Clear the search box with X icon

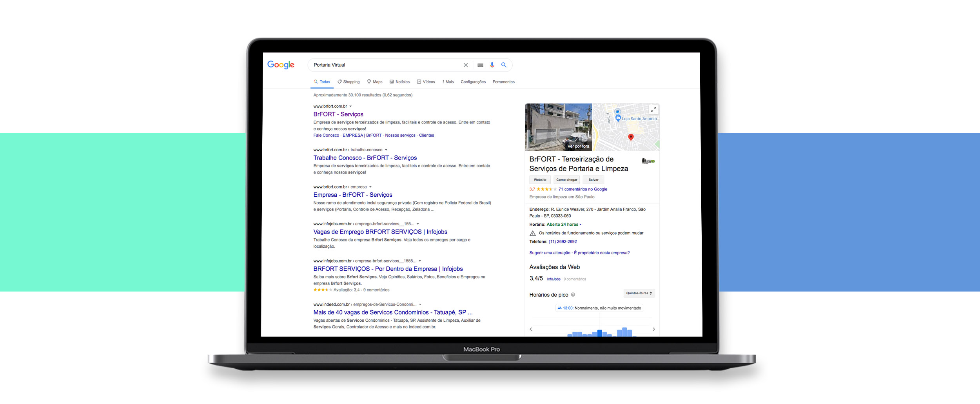466,65
